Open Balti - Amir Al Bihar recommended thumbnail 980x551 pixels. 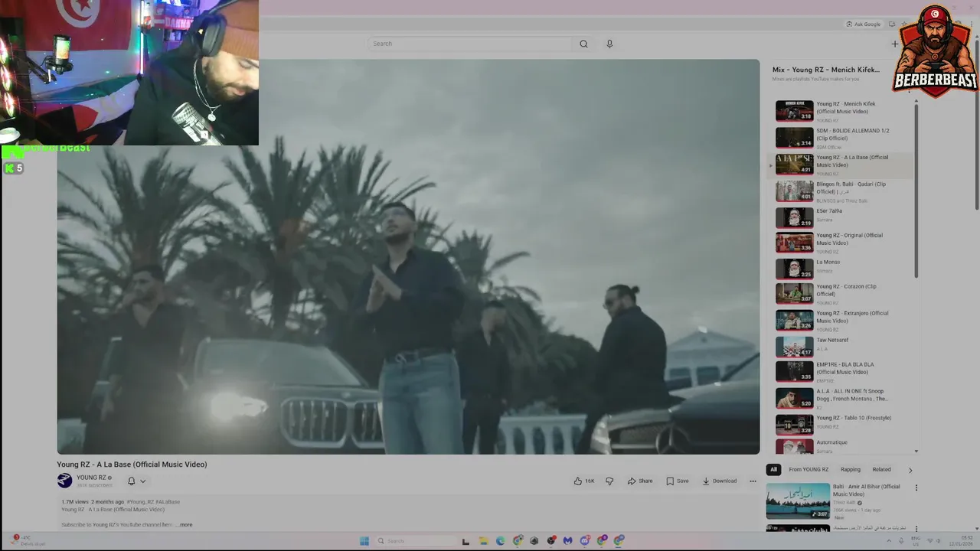click(798, 500)
